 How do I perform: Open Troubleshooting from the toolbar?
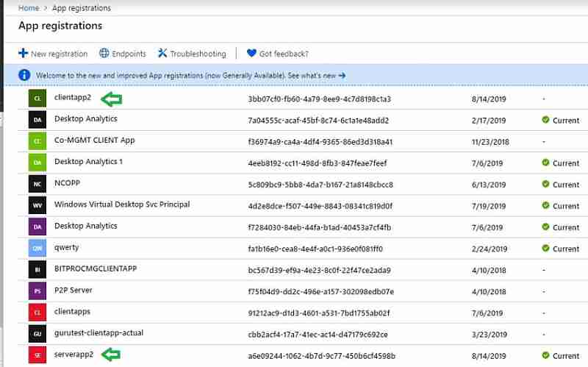[x=192, y=54]
